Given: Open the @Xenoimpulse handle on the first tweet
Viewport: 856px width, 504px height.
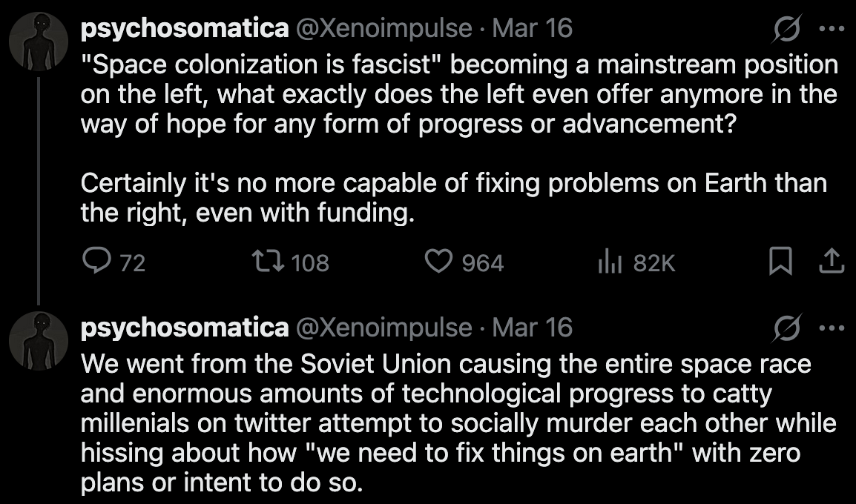Looking at the screenshot, I should (x=383, y=29).
